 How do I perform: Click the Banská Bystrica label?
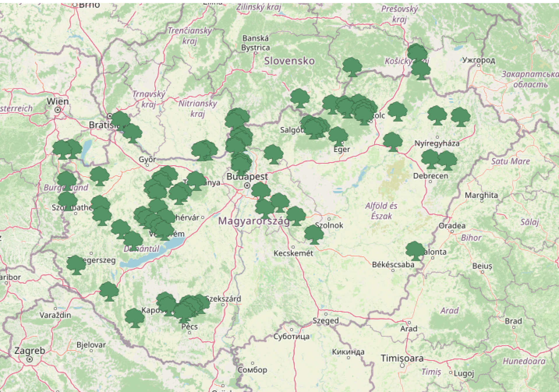pos(256,43)
